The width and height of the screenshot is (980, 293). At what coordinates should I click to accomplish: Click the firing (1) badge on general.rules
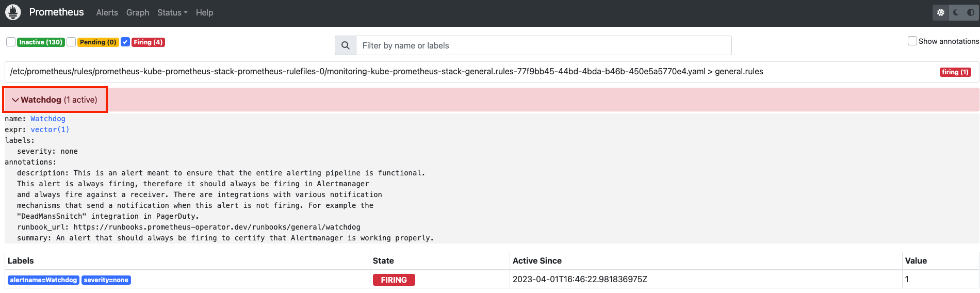(x=955, y=72)
